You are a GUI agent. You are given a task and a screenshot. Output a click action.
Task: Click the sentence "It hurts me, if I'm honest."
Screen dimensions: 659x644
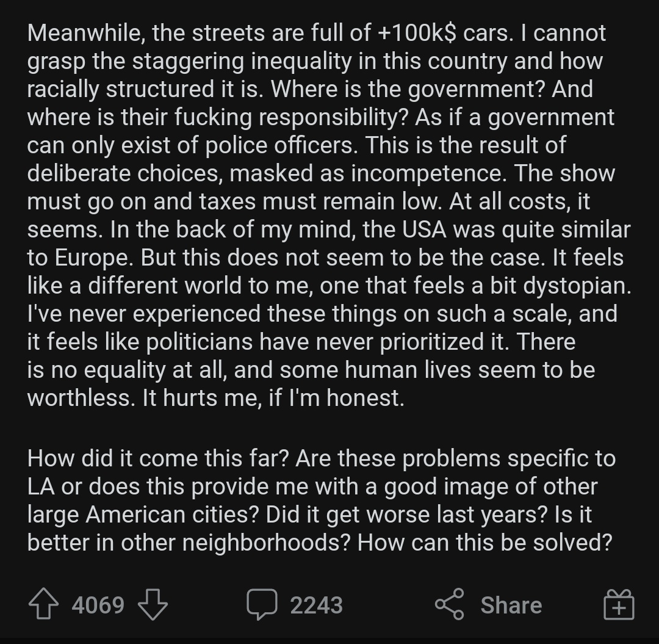273,397
